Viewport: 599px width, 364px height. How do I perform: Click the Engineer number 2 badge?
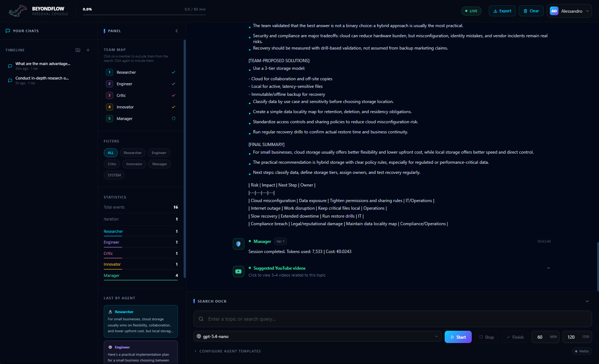pos(110,84)
